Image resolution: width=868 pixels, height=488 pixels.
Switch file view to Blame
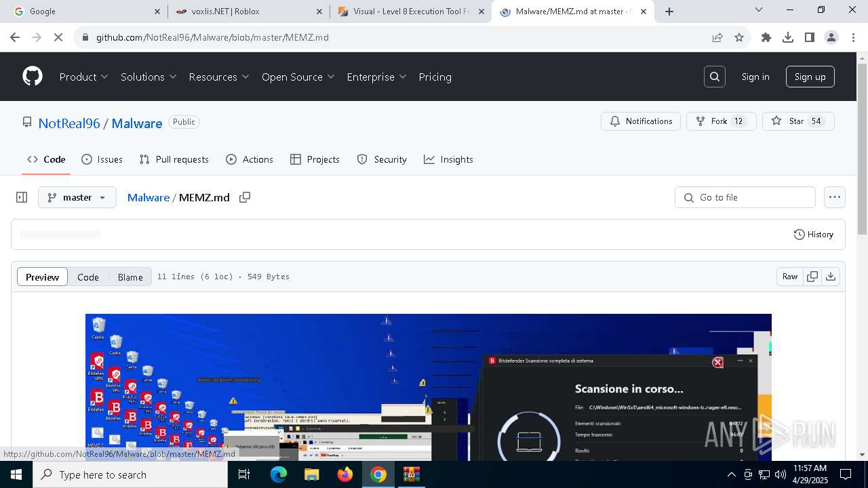pyautogui.click(x=130, y=277)
